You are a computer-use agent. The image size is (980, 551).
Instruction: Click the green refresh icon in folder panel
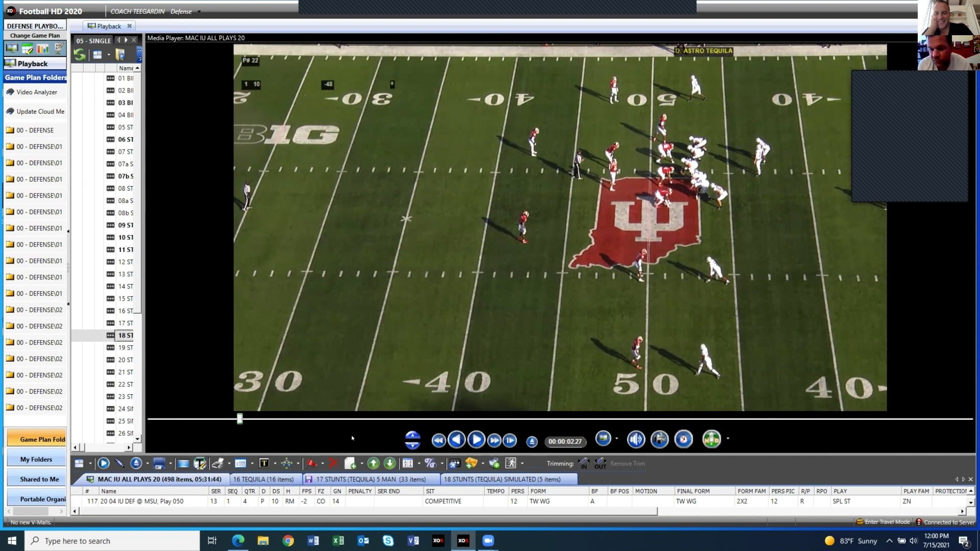80,55
